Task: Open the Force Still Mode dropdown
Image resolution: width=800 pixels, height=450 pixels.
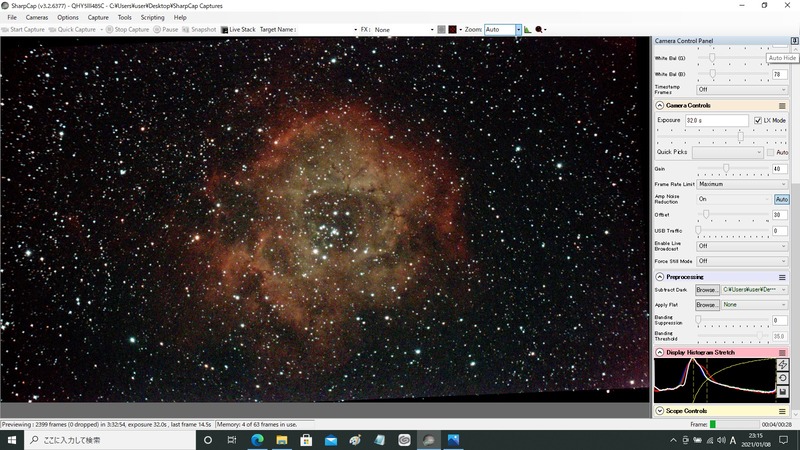Action: click(x=742, y=261)
